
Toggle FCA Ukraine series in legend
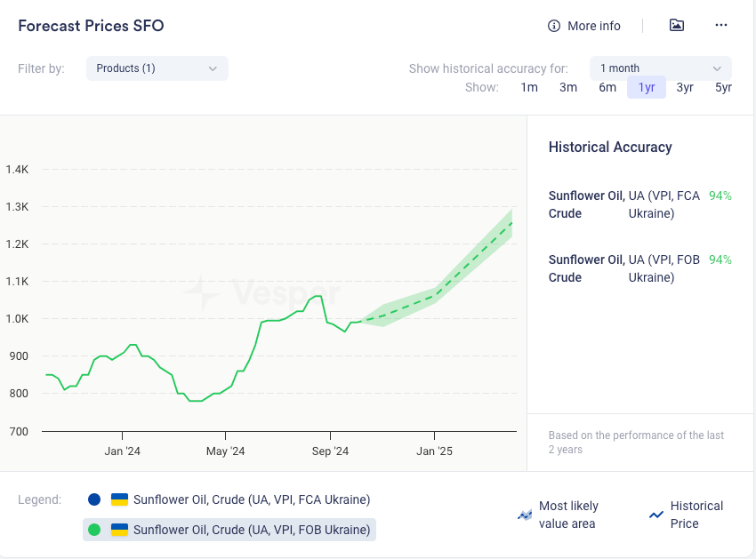point(251,499)
